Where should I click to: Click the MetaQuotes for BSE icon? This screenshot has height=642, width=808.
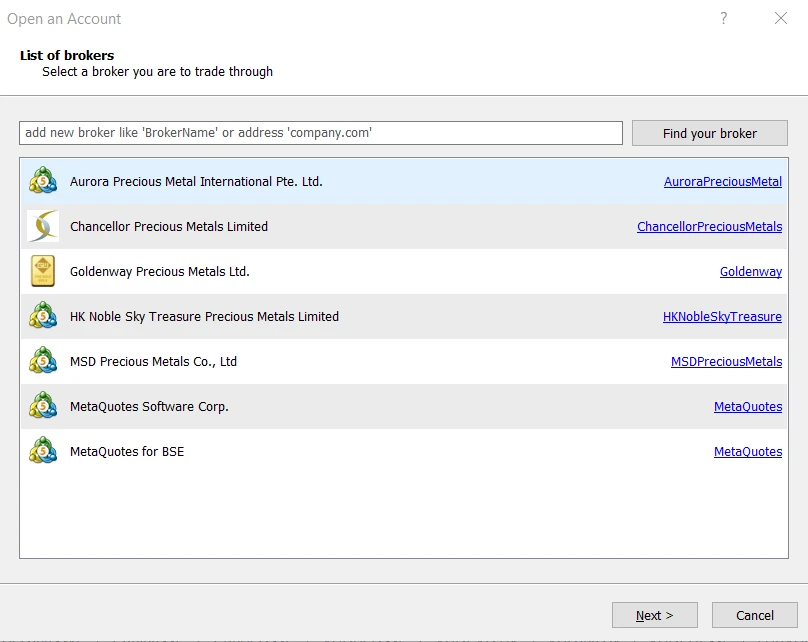point(43,451)
